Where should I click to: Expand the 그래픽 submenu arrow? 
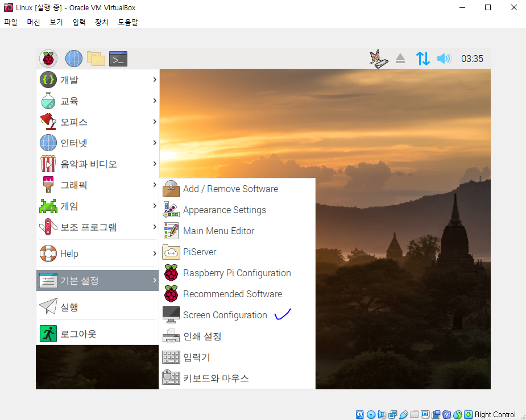coord(155,185)
